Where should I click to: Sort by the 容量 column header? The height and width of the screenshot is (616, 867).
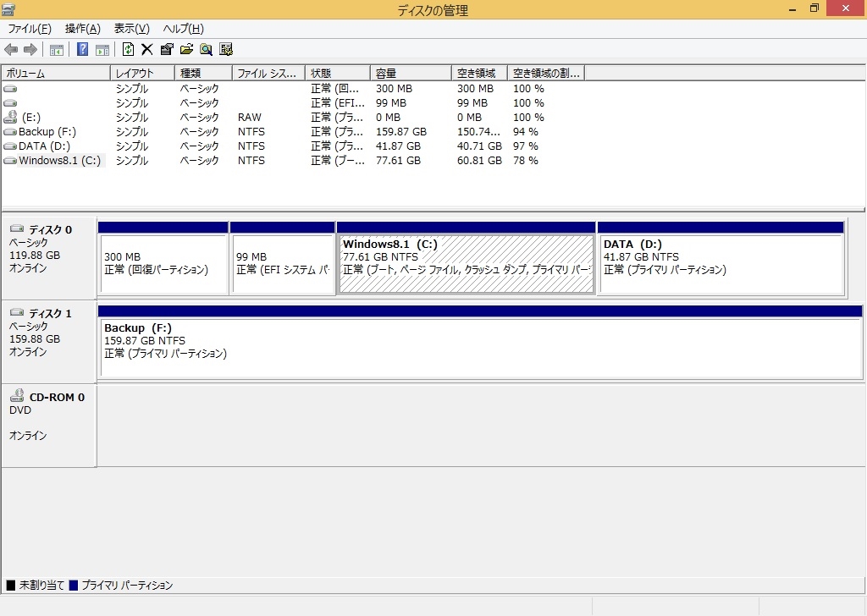(x=411, y=73)
